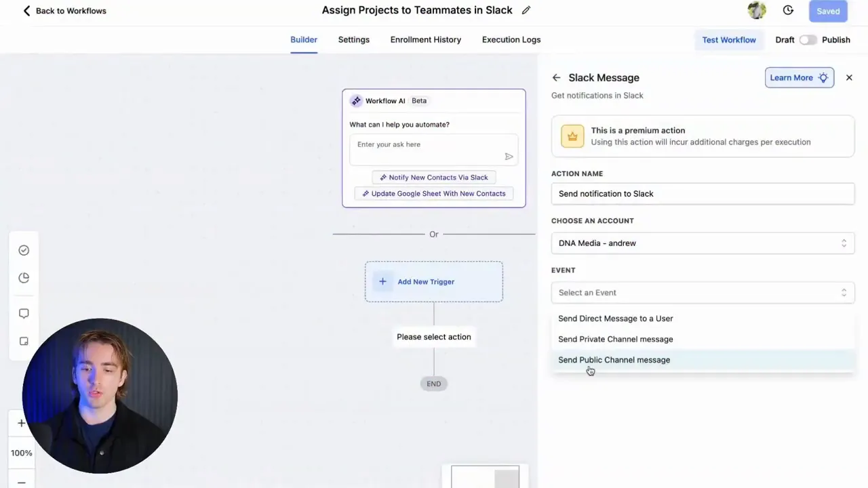Click Add New Trigger box

(x=434, y=281)
